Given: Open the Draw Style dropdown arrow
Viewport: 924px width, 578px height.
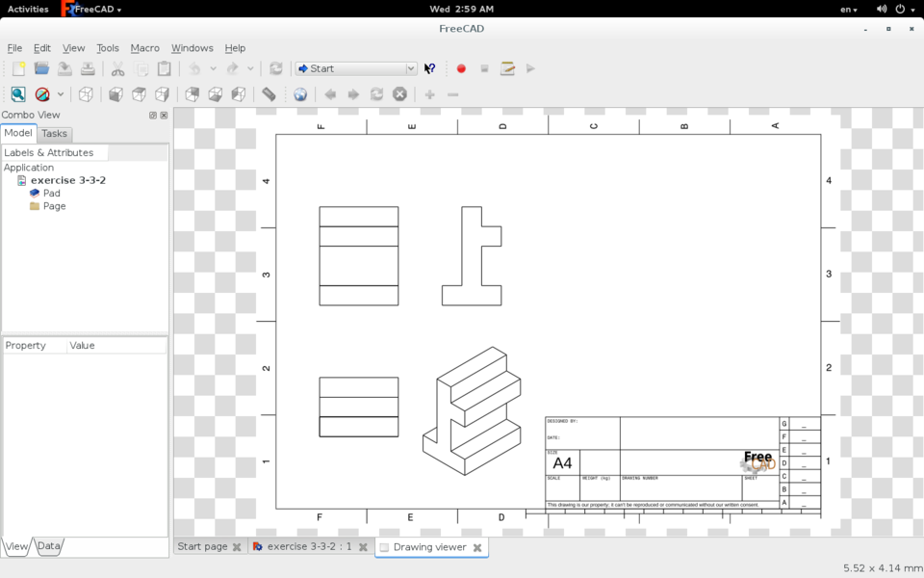Looking at the screenshot, I should click(x=60, y=93).
